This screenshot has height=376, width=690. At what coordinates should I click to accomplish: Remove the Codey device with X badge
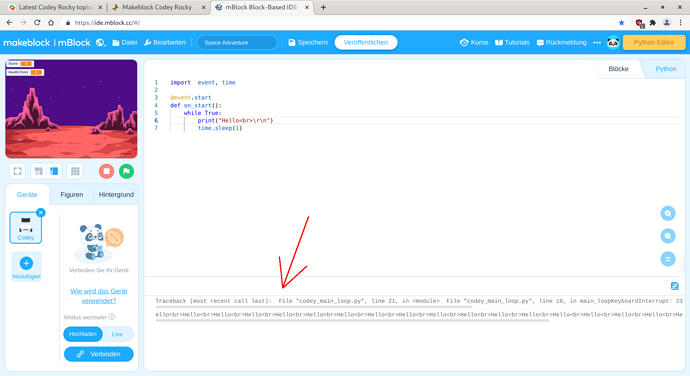41,213
